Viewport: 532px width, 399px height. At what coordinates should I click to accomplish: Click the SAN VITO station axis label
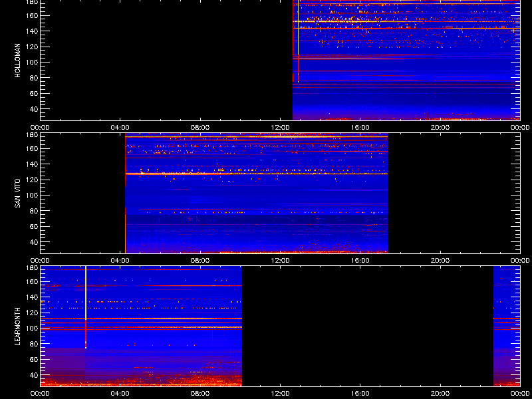point(18,194)
